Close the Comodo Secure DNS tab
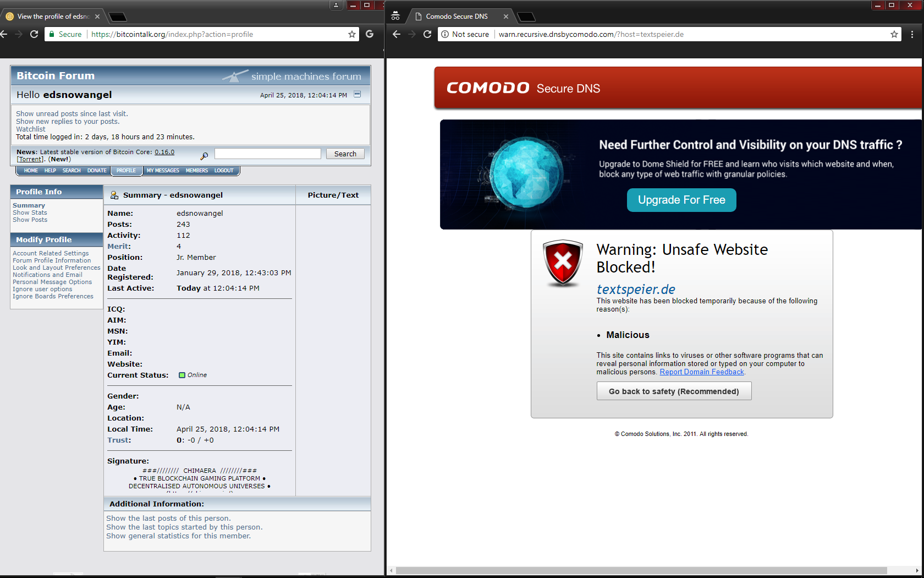Image resolution: width=924 pixels, height=578 pixels. [x=506, y=17]
